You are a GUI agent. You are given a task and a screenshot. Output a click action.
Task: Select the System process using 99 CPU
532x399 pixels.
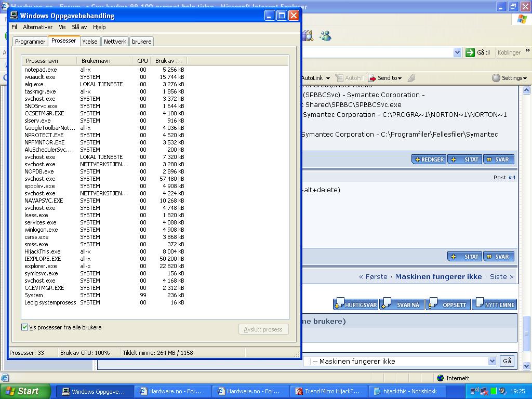(x=104, y=295)
